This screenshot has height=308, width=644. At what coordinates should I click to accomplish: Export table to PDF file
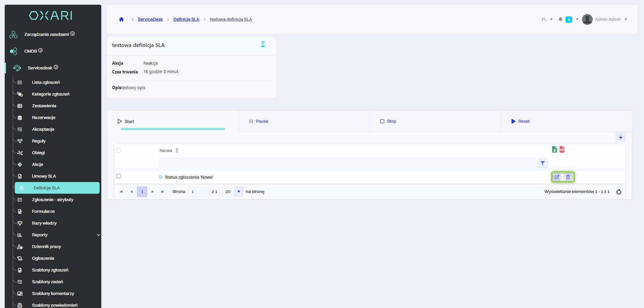coord(562,149)
